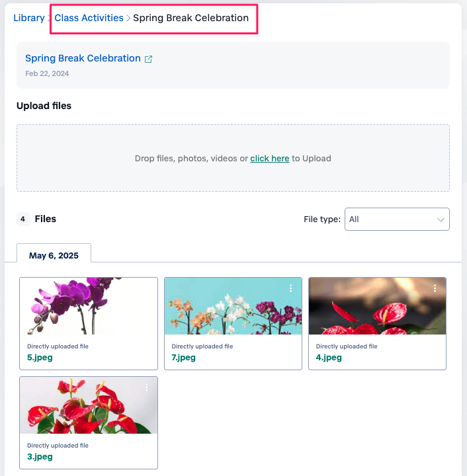Screen dimensions: 467x476
Task: Navigate to Class Activities breadcrumb
Action: (89, 18)
